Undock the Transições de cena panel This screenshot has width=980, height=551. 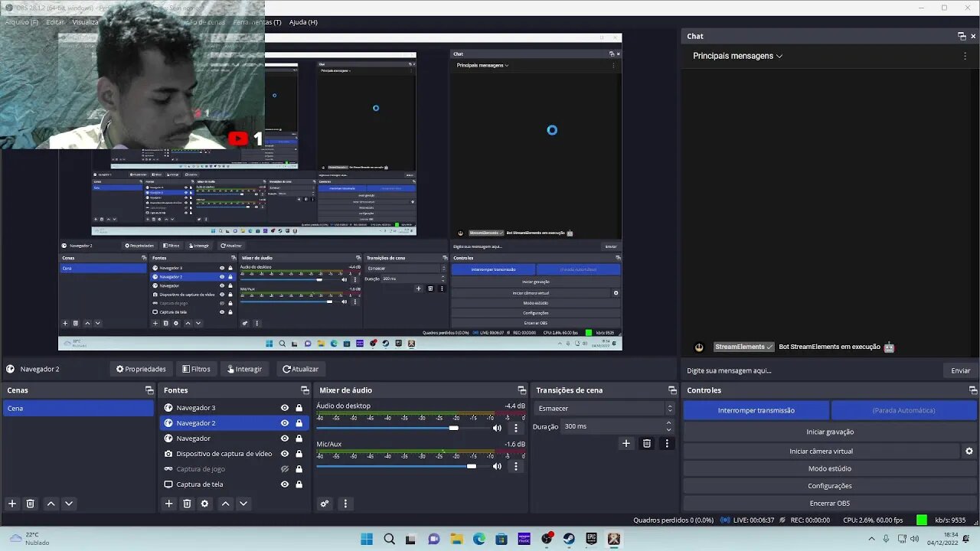[x=672, y=390]
